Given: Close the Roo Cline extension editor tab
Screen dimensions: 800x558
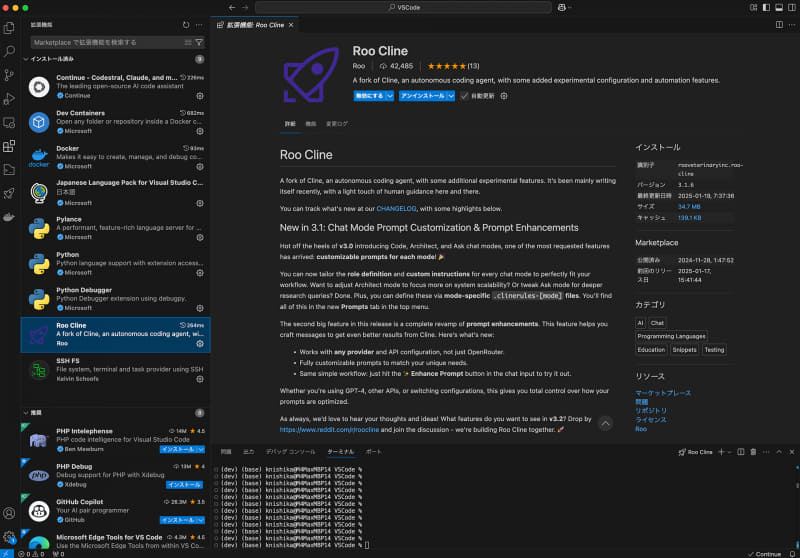Looking at the screenshot, I should pyautogui.click(x=291, y=25).
